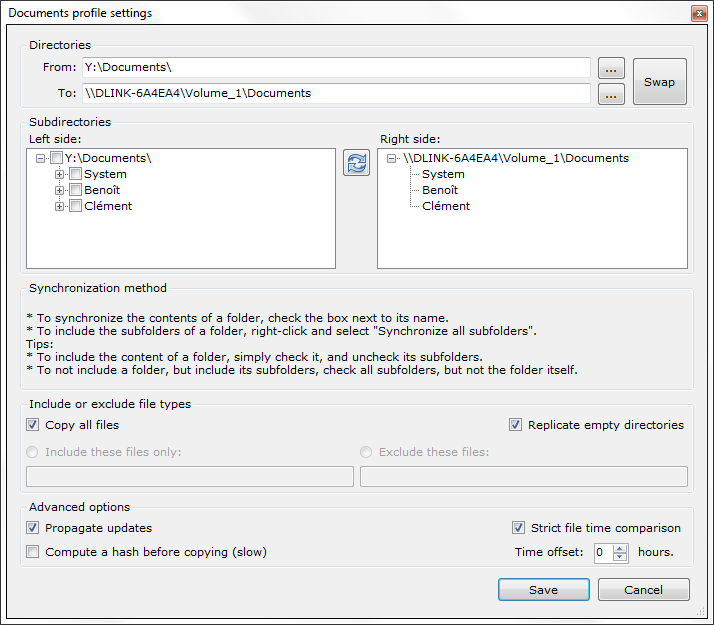Screen dimensions: 714x625
Task: Disable Replicate empty directories
Action: click(516, 425)
